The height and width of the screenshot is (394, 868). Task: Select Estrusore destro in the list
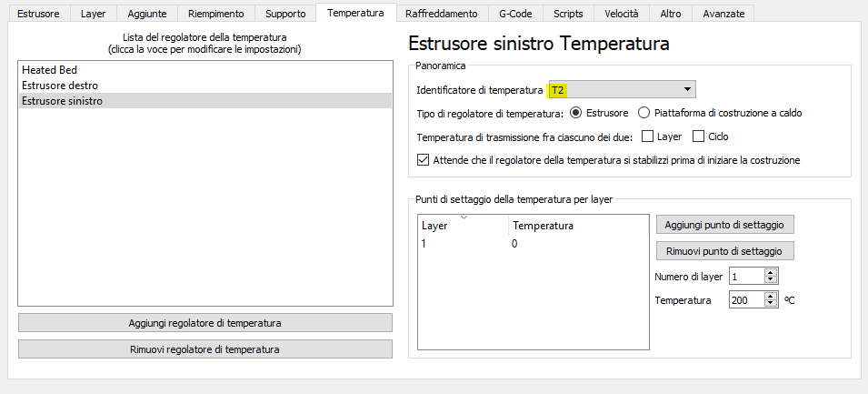(x=59, y=85)
